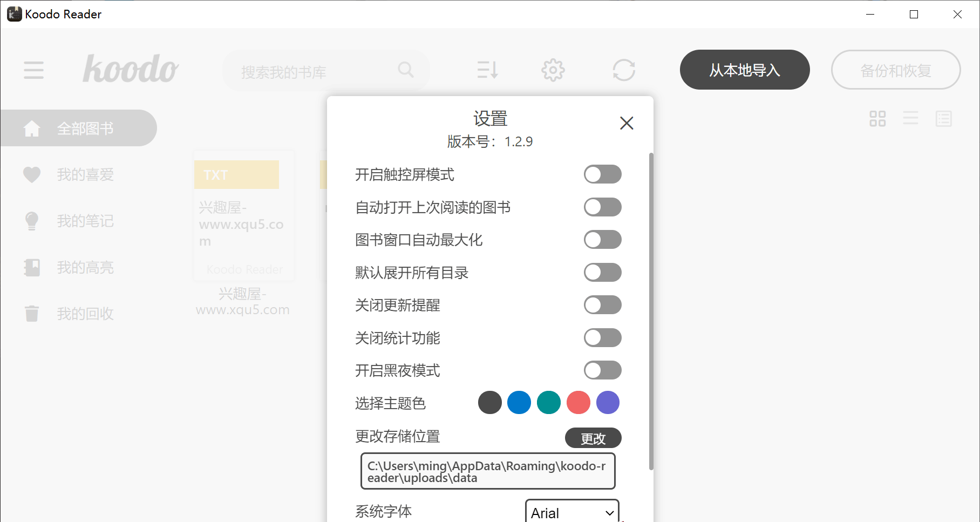Click the 从本地导入 import button
This screenshot has width=980, height=522.
coord(744,70)
